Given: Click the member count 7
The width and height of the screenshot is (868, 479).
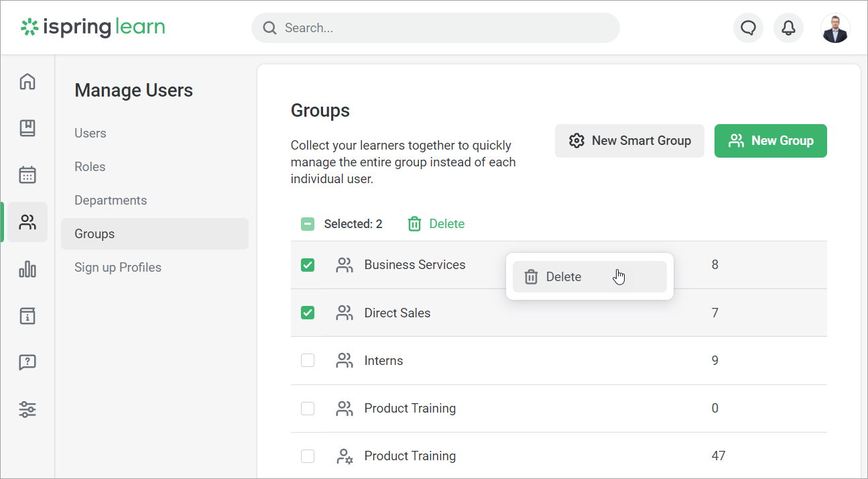Looking at the screenshot, I should tap(715, 313).
